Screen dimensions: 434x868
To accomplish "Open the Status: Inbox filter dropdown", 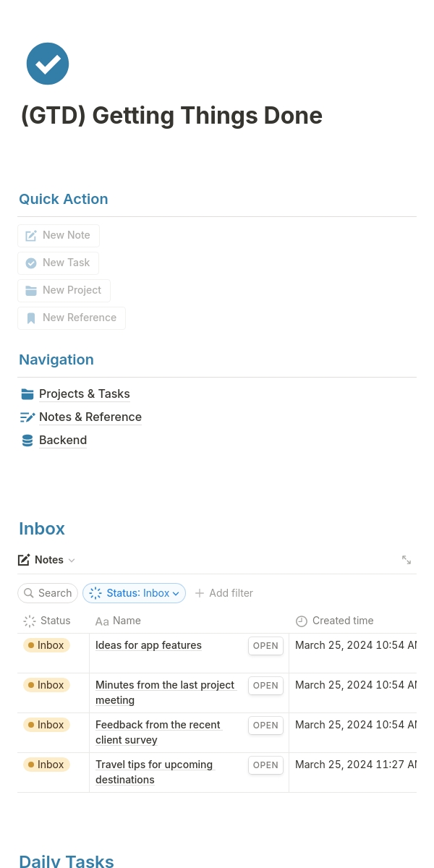I will [135, 593].
